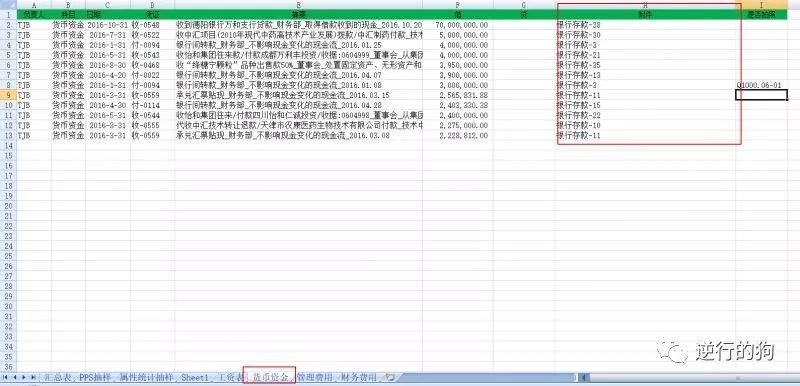The height and width of the screenshot is (386, 800).
Task: Select row 9 header
Action: (8, 95)
